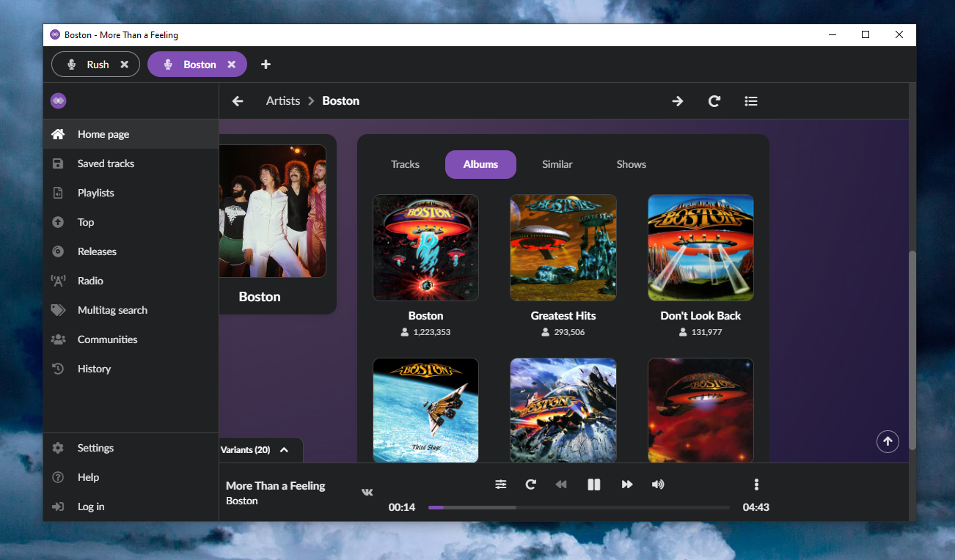
Task: Click the Multitag search tags icon
Action: (58, 310)
